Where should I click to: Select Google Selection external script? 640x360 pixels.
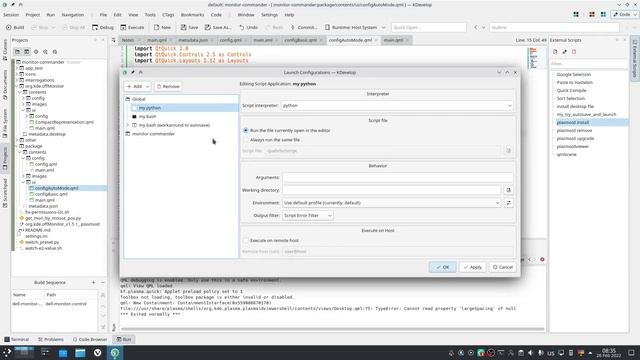click(x=573, y=75)
